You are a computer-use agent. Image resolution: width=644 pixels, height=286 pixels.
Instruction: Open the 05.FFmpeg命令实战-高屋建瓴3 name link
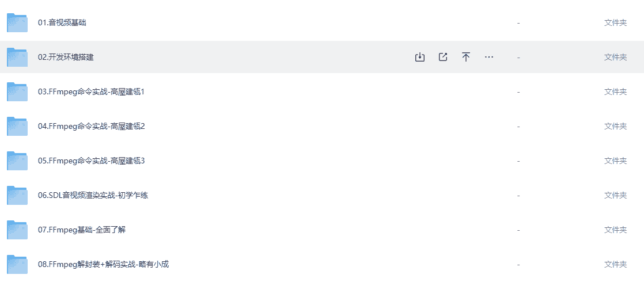(91, 161)
